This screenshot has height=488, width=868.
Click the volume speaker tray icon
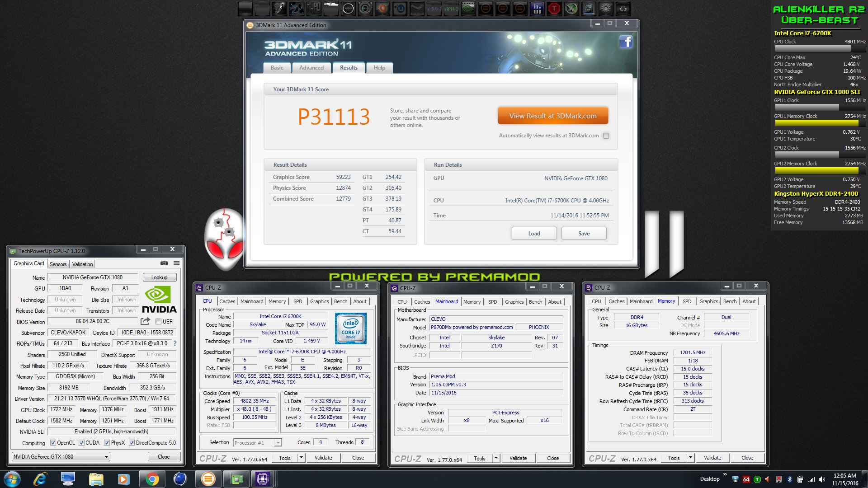click(822, 479)
